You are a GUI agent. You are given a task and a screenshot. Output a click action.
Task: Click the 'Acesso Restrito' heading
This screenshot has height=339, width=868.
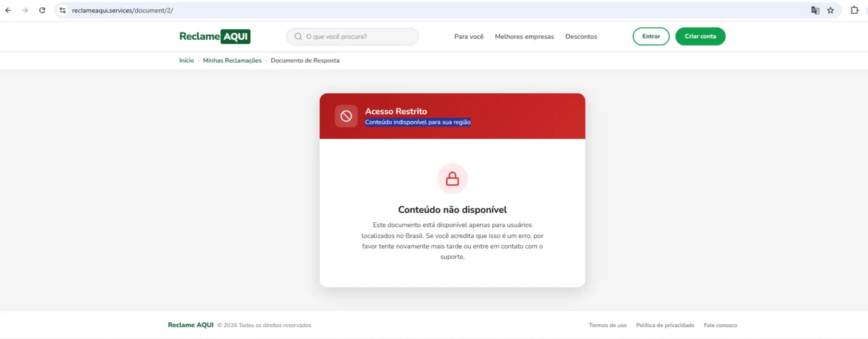396,111
